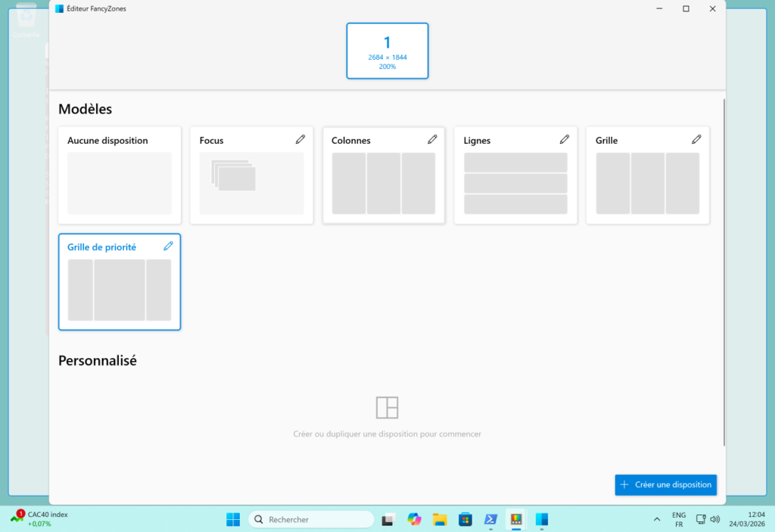Screen dimensions: 775x532
Task: Click the Rechercher taskbar search field
Action: point(312,519)
